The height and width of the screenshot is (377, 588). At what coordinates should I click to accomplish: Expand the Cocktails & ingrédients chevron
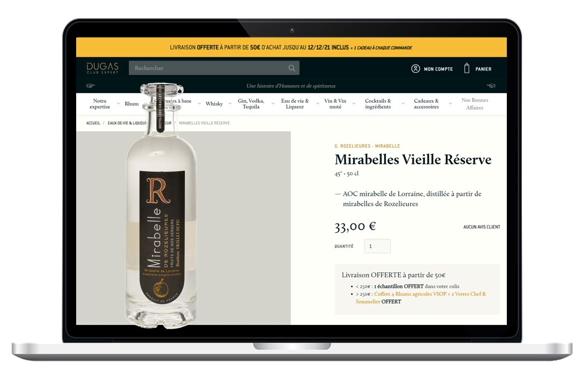(403, 104)
